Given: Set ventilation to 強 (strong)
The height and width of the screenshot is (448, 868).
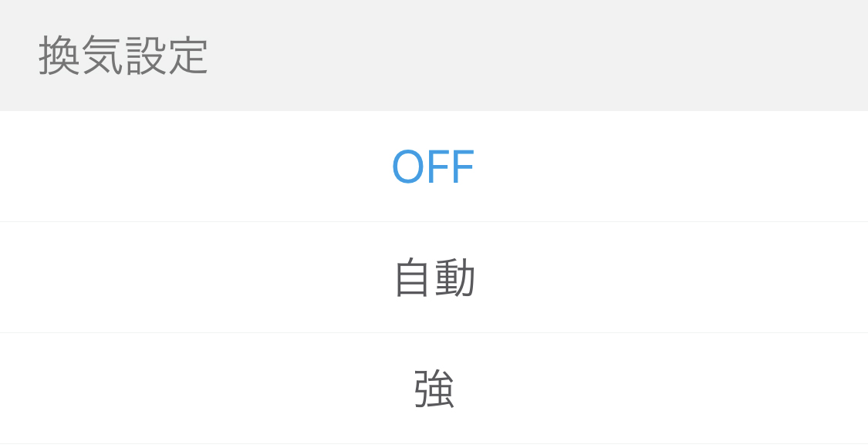Looking at the screenshot, I should coord(433,389).
